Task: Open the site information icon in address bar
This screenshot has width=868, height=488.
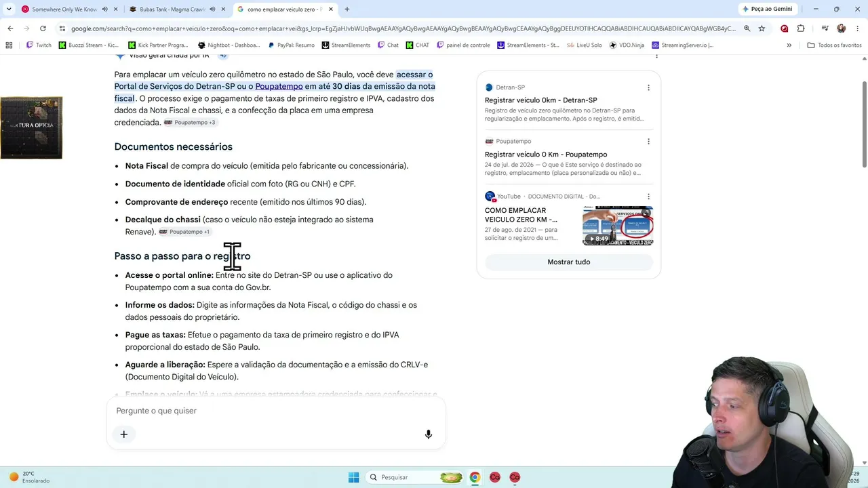Action: (62, 28)
